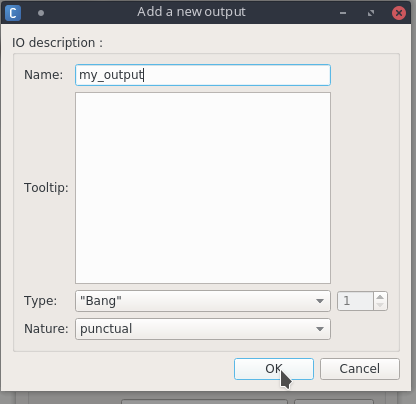The height and width of the screenshot is (404, 416).
Task: Open the "Bang" type combo box
Action: 203,301
